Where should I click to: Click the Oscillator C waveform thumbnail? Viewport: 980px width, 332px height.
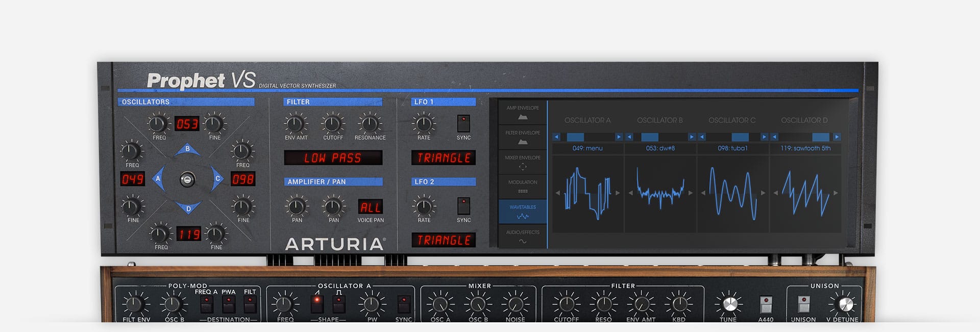[733, 193]
